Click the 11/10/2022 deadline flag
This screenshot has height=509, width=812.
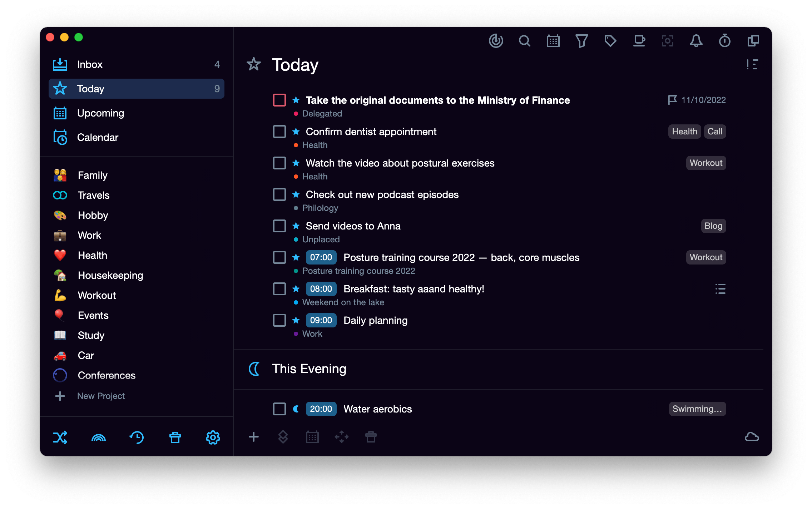pyautogui.click(x=697, y=100)
